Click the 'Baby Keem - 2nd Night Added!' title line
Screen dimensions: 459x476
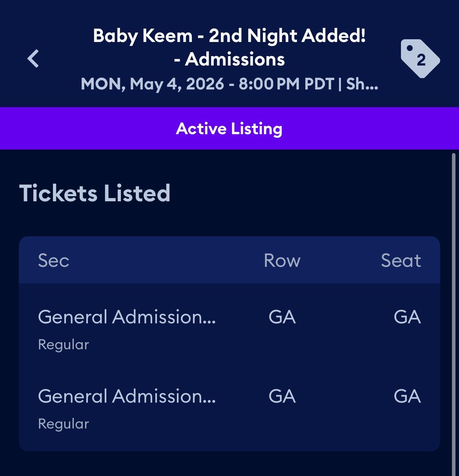(229, 36)
